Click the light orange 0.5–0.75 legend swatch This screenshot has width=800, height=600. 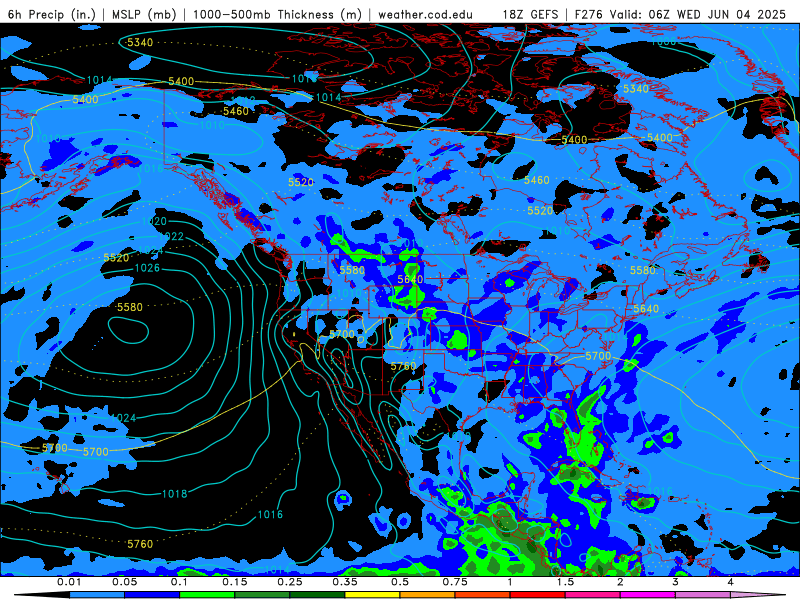[428, 595]
